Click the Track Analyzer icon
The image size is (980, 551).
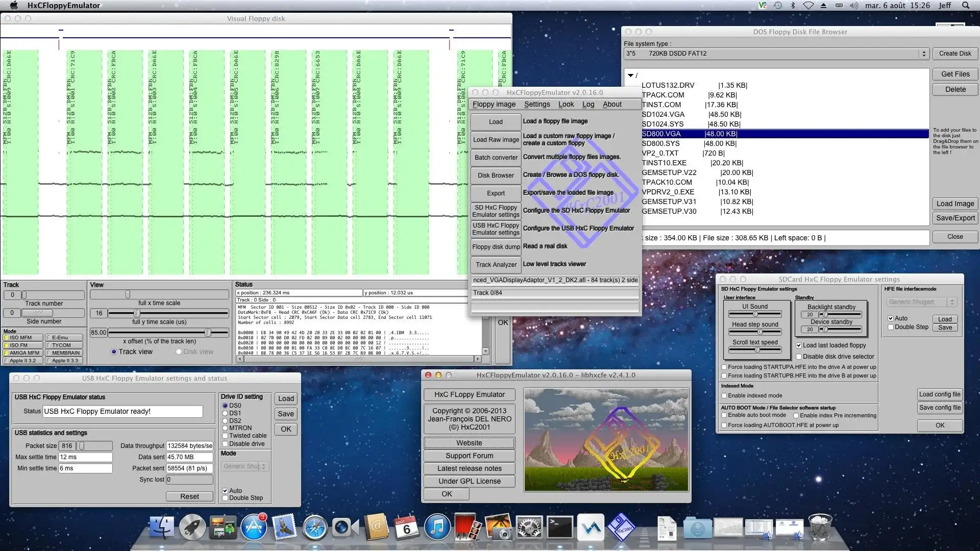pos(496,264)
